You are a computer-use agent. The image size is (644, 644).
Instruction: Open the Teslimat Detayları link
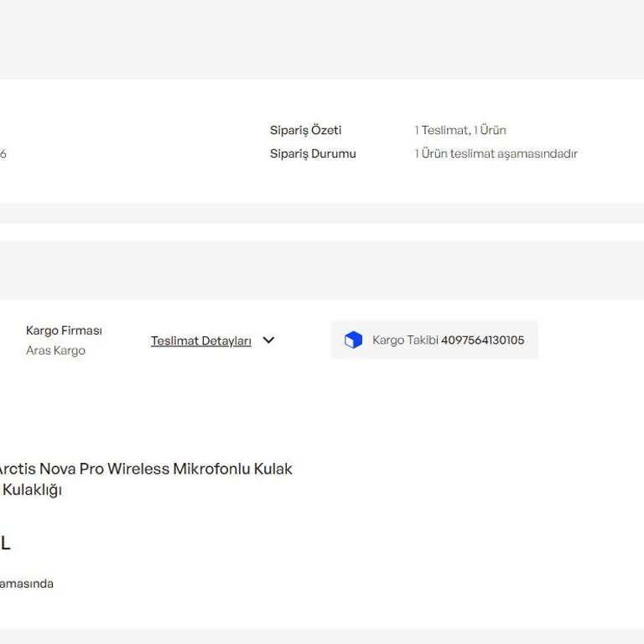[x=201, y=341]
